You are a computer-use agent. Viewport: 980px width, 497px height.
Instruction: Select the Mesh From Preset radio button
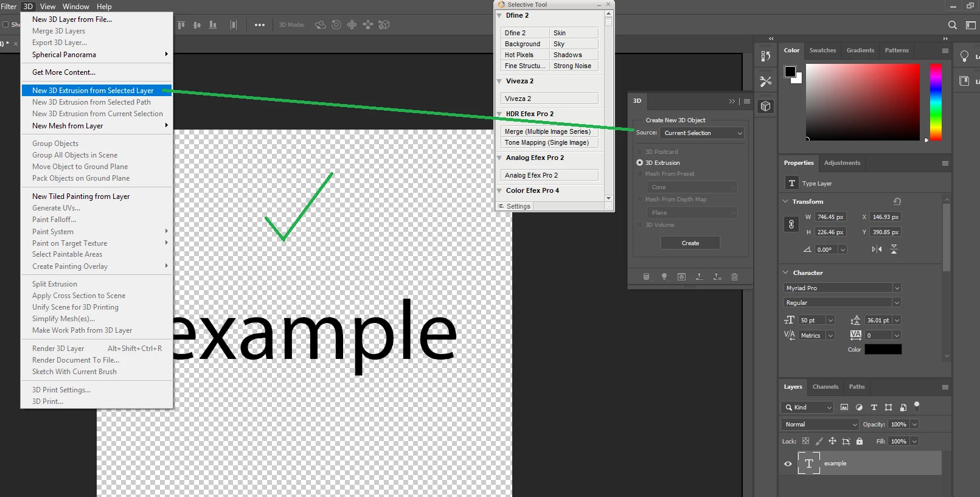coord(639,174)
